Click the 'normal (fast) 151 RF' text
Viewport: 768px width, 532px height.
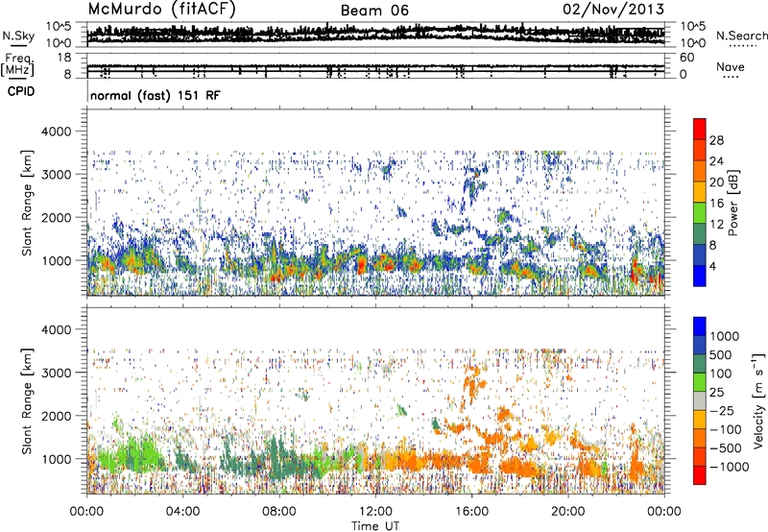click(156, 95)
